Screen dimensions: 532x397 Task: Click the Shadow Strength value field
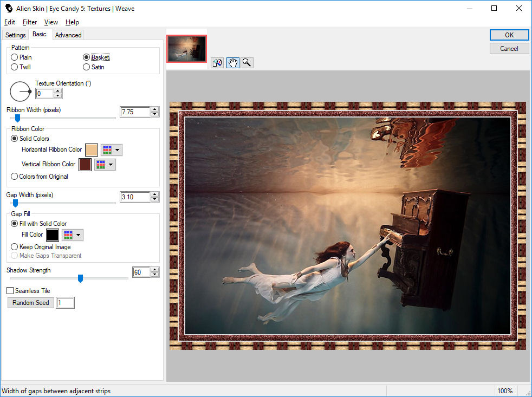141,272
